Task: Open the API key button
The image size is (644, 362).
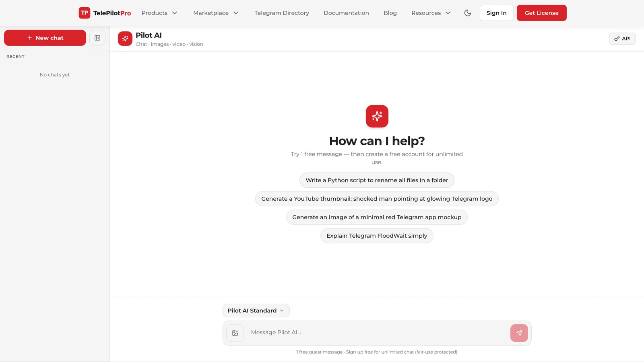Action: pyautogui.click(x=622, y=39)
